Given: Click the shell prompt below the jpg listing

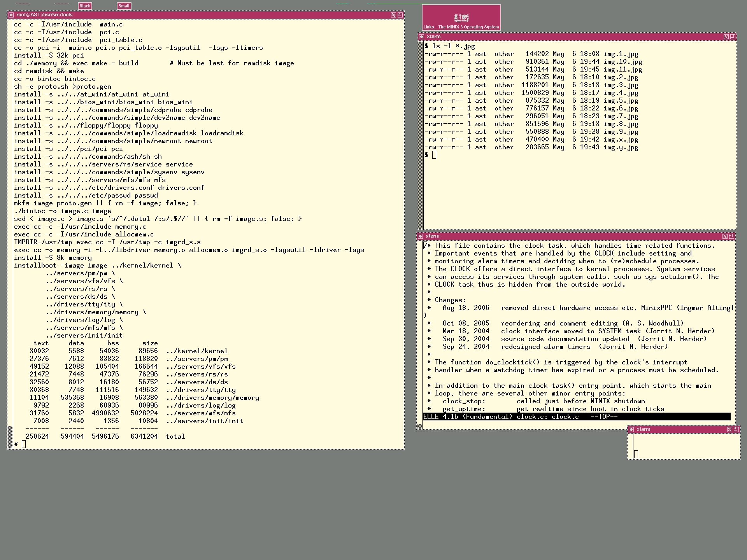Looking at the screenshot, I should (430, 155).
